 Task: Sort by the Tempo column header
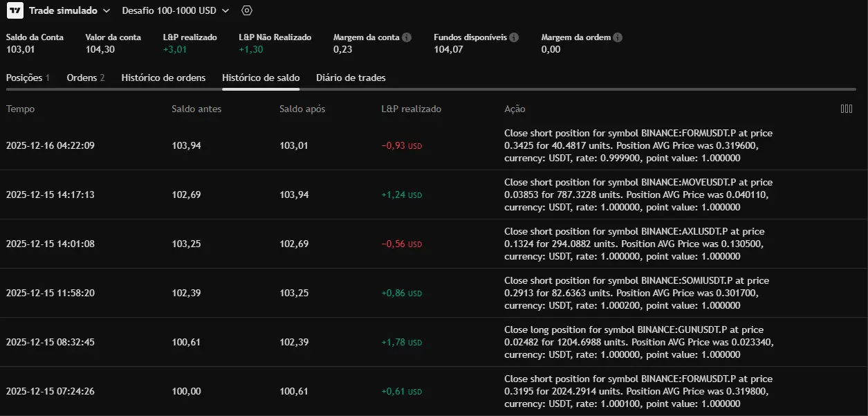[20, 109]
